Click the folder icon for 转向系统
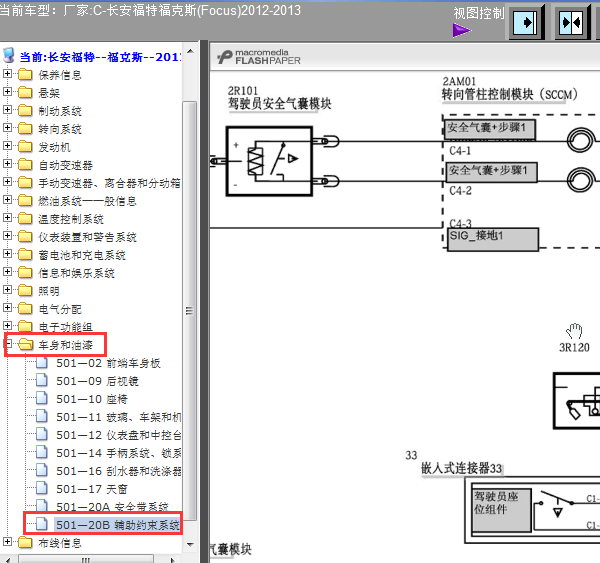The image size is (600, 563). (25, 129)
